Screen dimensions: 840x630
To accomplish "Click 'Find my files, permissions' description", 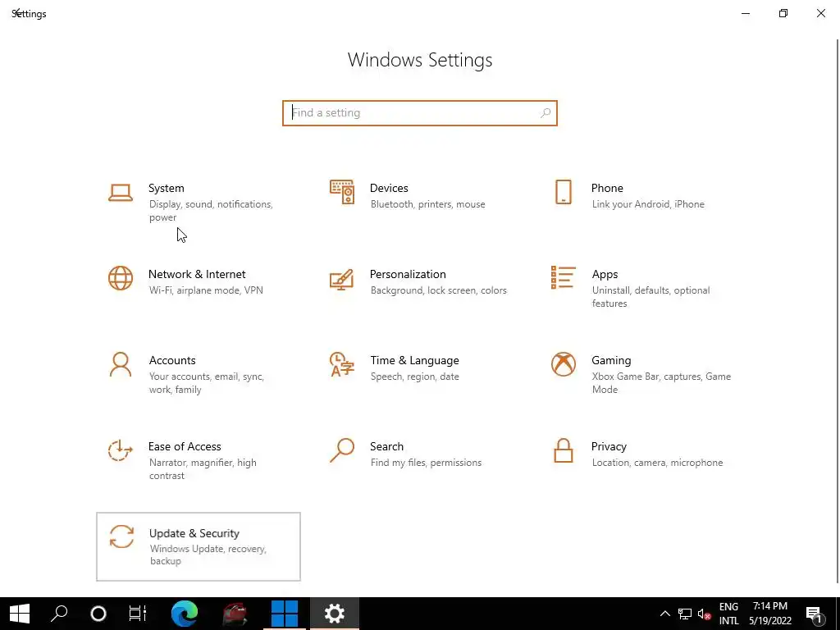I will point(426,463).
